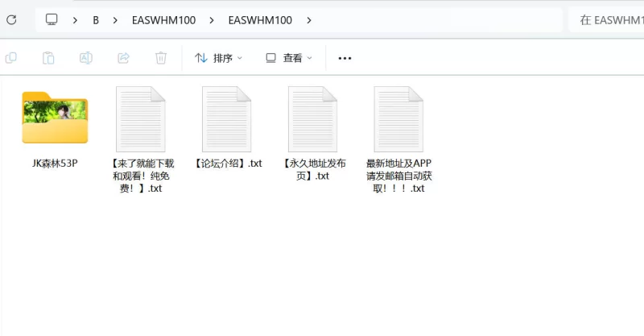Select 最新地址及APP请发邮箱自动获取 file icon

coord(398,119)
